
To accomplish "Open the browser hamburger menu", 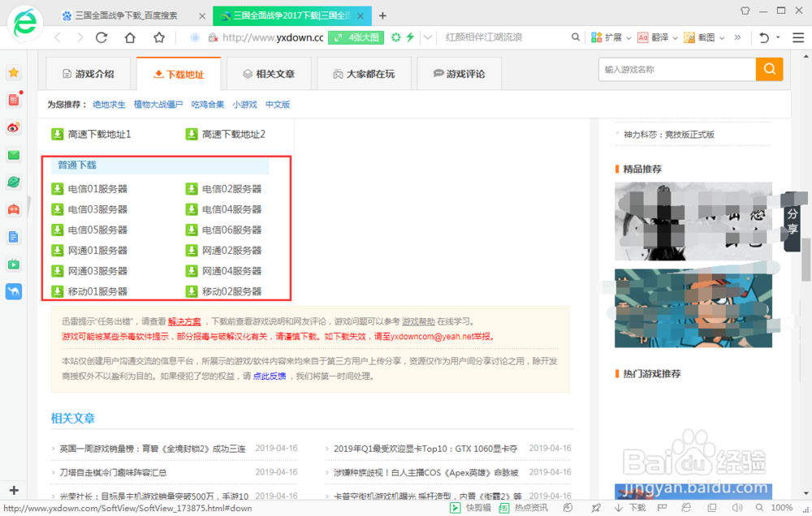I will click(797, 37).
